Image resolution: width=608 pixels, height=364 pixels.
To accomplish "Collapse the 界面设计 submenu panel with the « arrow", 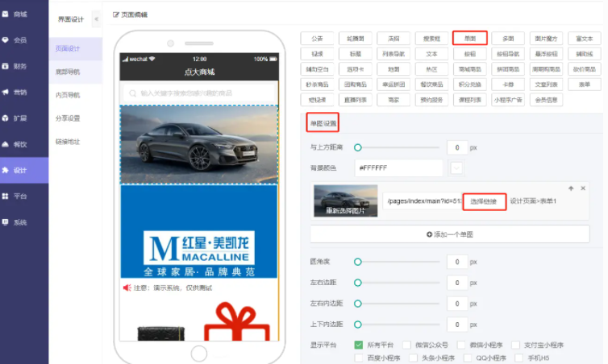I will (96, 19).
